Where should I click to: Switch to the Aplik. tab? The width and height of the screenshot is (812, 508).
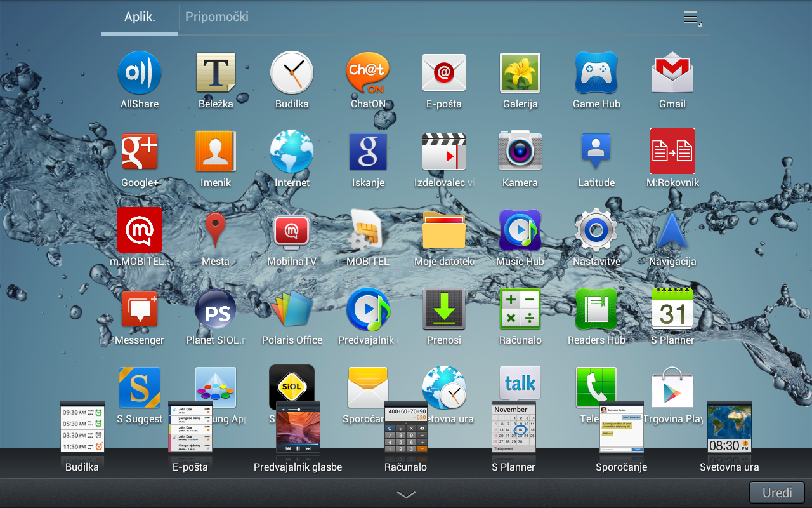point(140,17)
